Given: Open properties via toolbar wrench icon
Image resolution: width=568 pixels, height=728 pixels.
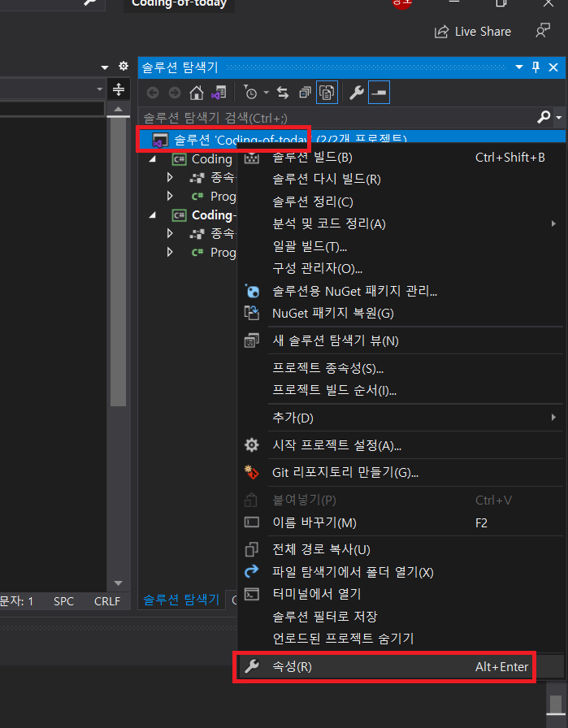Looking at the screenshot, I should point(356,93).
